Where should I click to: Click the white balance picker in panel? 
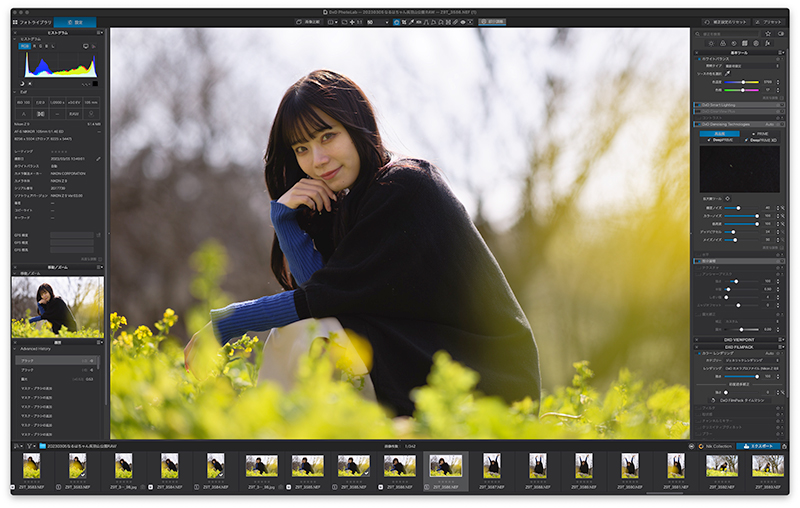pyautogui.click(x=728, y=73)
